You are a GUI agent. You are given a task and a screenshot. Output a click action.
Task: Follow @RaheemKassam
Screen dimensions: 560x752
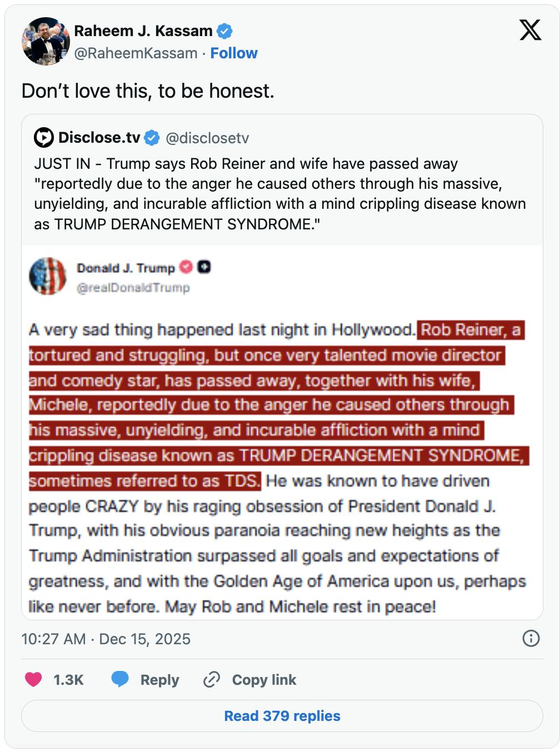click(x=233, y=53)
